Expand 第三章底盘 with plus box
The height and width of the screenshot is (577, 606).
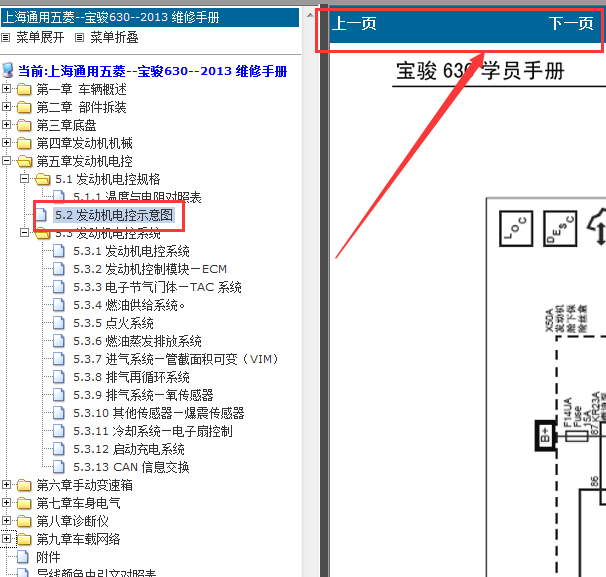[x=6, y=124]
